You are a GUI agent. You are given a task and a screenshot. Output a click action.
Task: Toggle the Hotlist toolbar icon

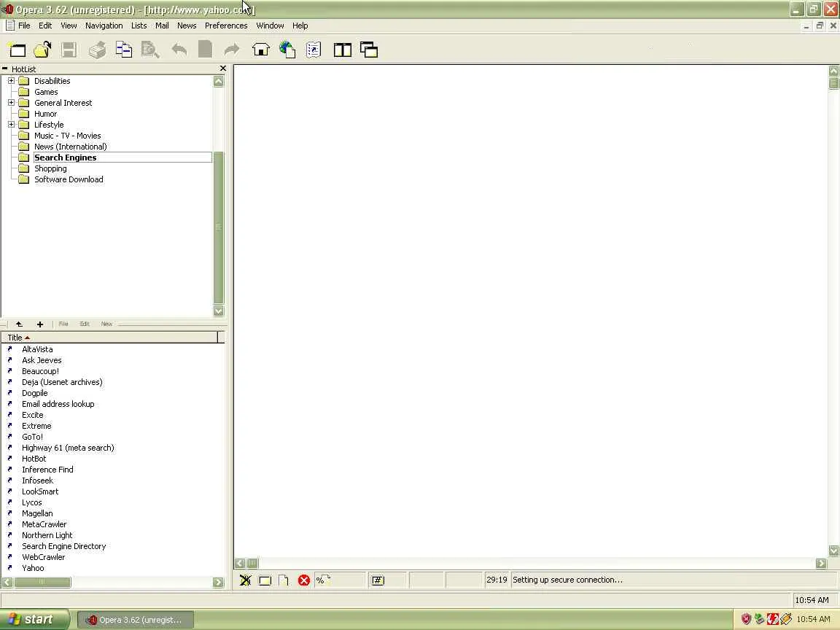coord(314,50)
